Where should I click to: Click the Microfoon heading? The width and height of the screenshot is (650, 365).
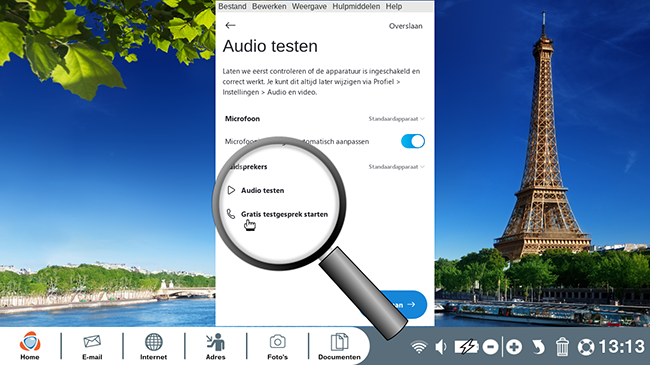(243, 119)
